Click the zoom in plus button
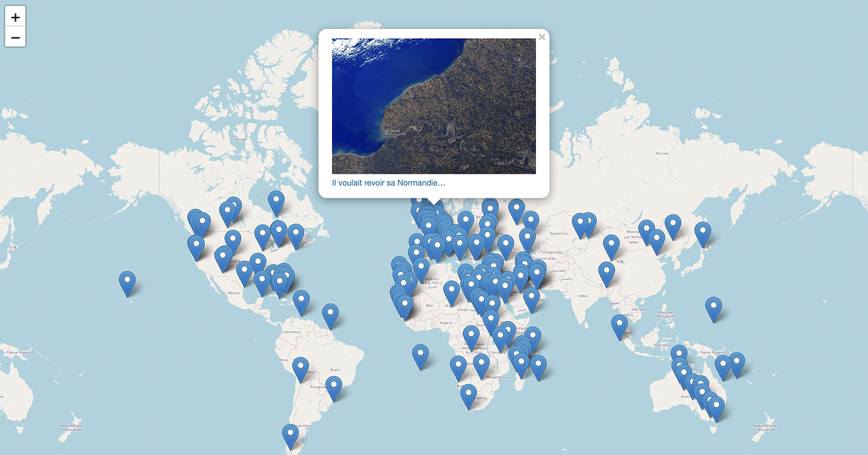The height and width of the screenshot is (455, 868). [x=15, y=17]
